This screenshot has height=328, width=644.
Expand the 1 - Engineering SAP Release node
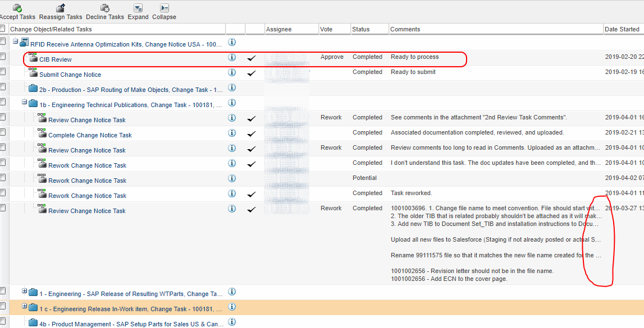(23, 292)
